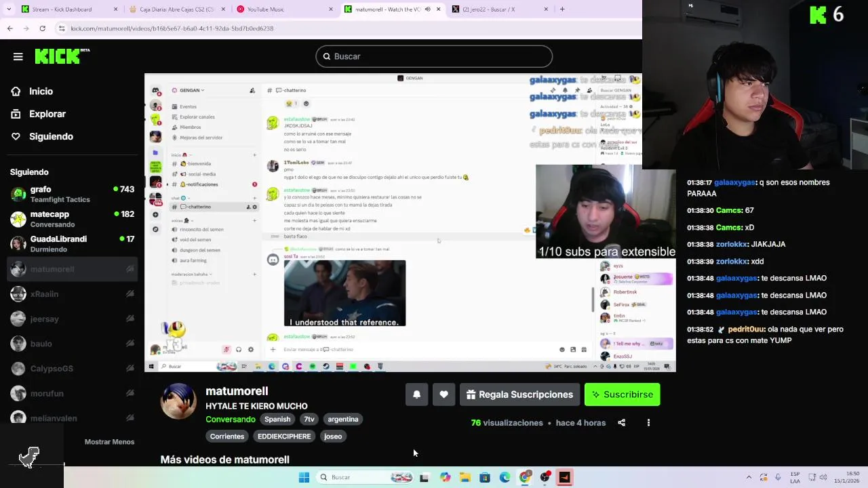Click the green Suscribirse button
Viewport: 868px width, 488px height.
pos(622,394)
